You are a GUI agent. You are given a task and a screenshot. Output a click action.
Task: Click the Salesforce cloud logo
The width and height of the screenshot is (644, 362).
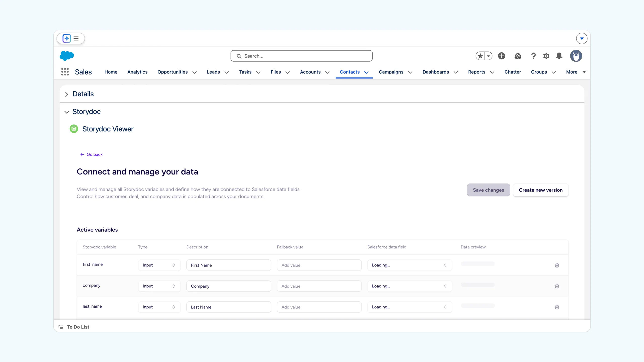67,56
